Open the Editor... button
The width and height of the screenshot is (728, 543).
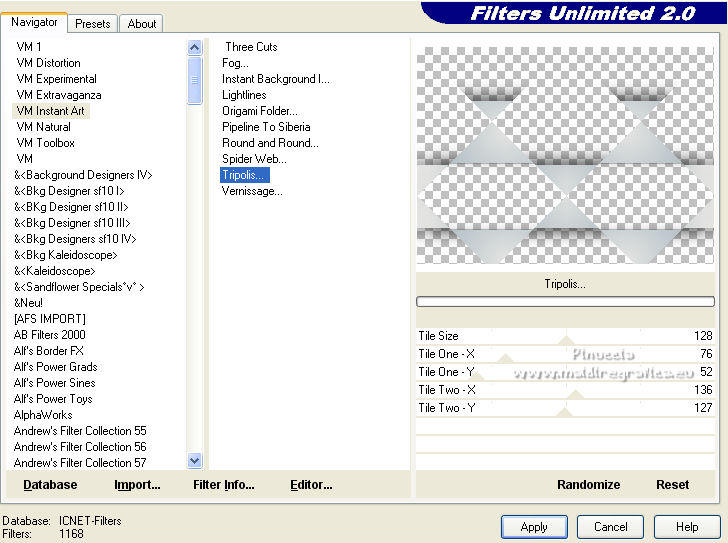(311, 485)
